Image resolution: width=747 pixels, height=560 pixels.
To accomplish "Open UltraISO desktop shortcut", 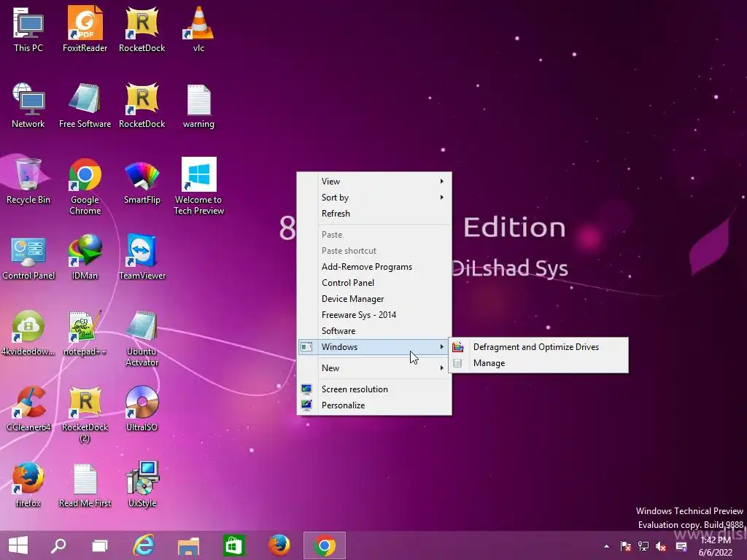I will [x=142, y=408].
